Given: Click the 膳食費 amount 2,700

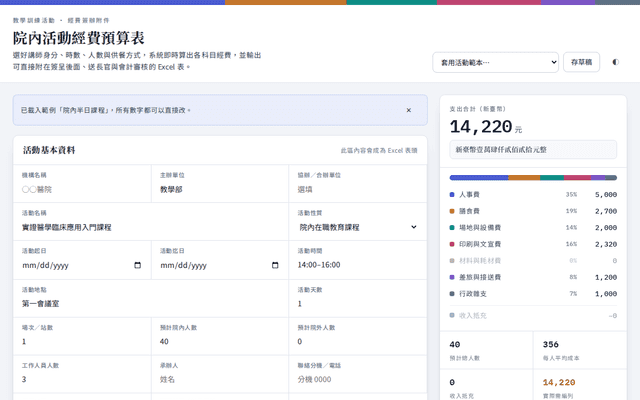Looking at the screenshot, I should pos(606,211).
